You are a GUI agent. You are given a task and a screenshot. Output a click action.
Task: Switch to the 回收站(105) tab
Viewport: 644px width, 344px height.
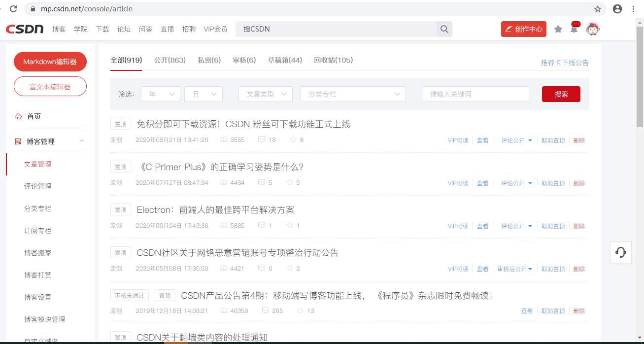pos(333,60)
